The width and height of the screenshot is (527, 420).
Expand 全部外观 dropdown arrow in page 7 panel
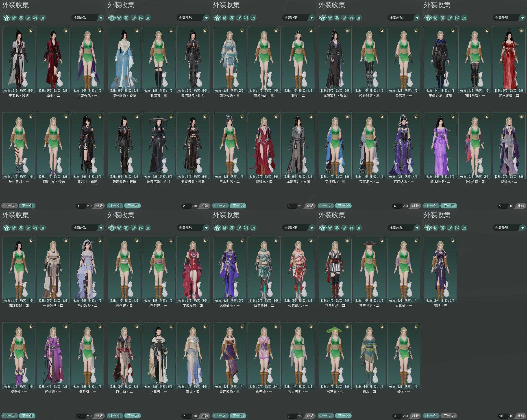tap(206, 228)
